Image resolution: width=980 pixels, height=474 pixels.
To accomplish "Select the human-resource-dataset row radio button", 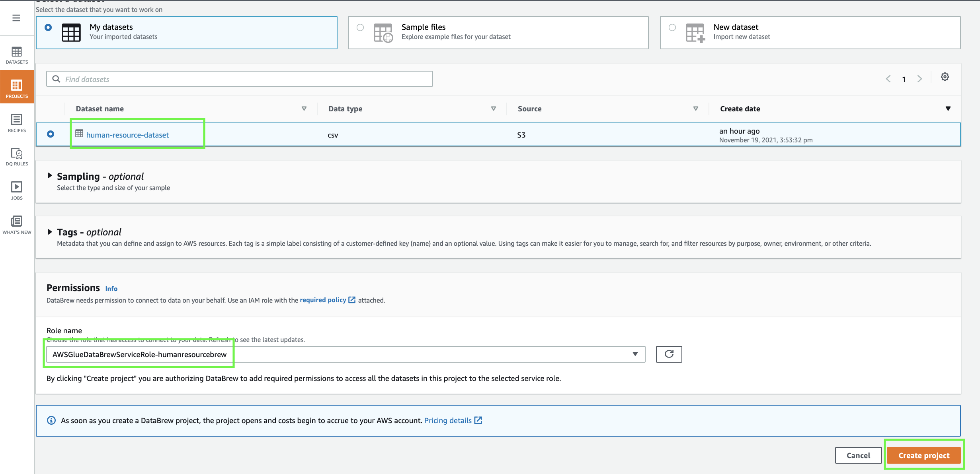I will (51, 134).
